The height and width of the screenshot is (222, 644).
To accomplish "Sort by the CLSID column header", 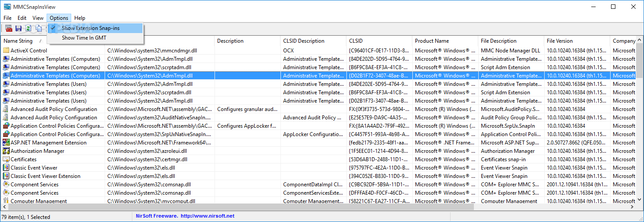I will pyautogui.click(x=380, y=41).
